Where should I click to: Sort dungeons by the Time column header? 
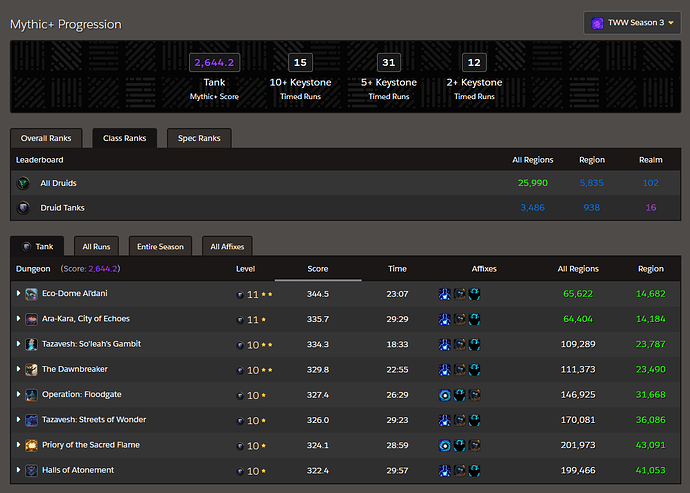tap(397, 269)
